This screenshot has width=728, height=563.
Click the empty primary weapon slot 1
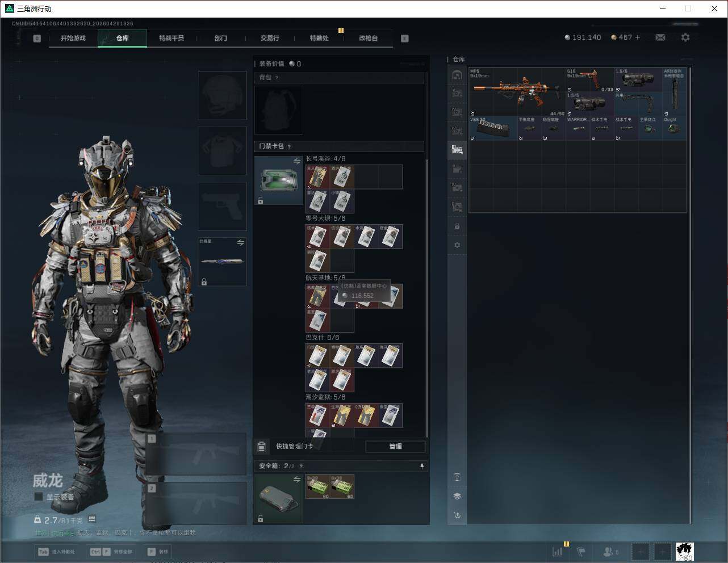click(x=196, y=455)
